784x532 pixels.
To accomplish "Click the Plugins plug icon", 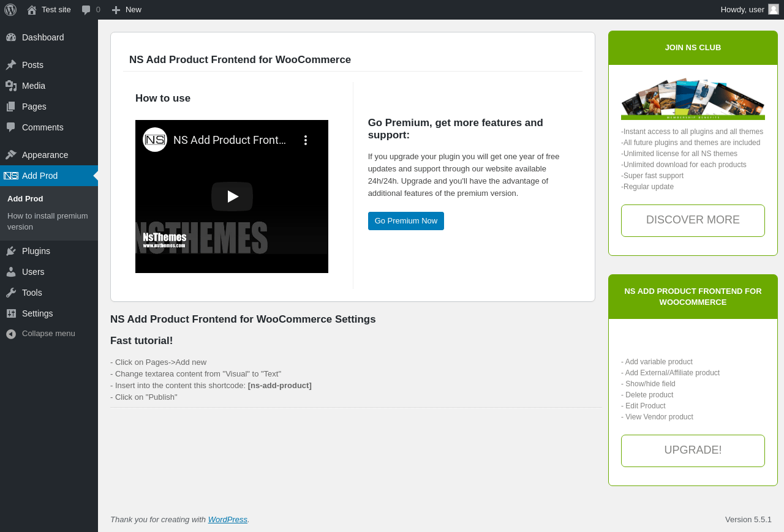I will tap(11, 251).
